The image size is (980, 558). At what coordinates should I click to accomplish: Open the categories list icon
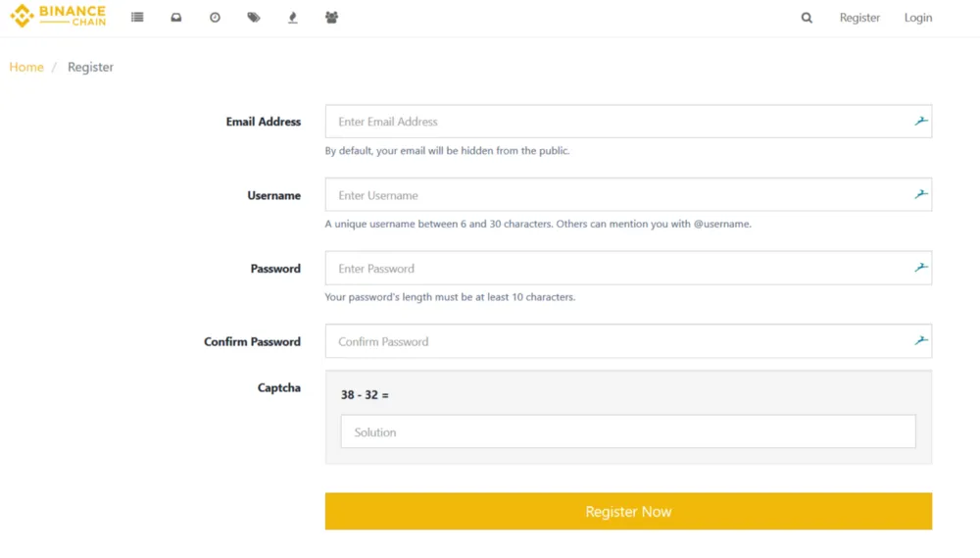point(137,18)
